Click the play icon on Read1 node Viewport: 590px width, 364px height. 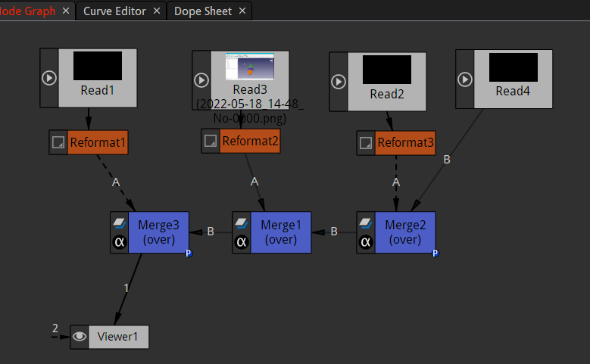click(x=49, y=78)
